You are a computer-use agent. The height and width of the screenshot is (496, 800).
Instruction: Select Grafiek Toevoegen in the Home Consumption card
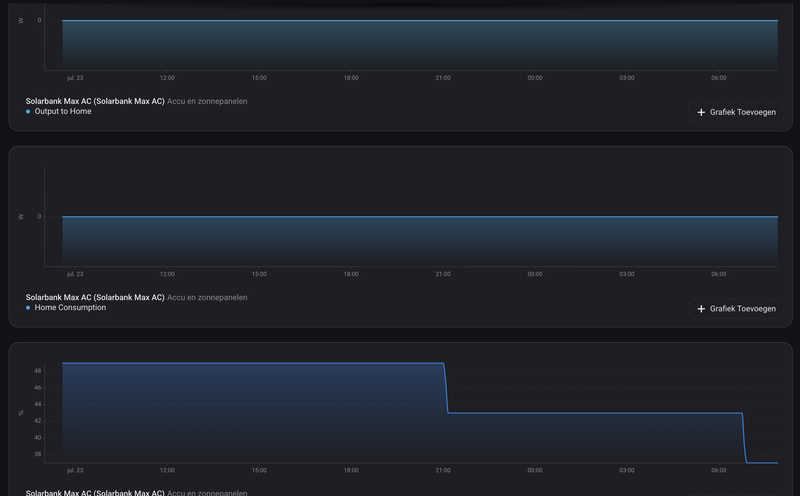[736, 309]
